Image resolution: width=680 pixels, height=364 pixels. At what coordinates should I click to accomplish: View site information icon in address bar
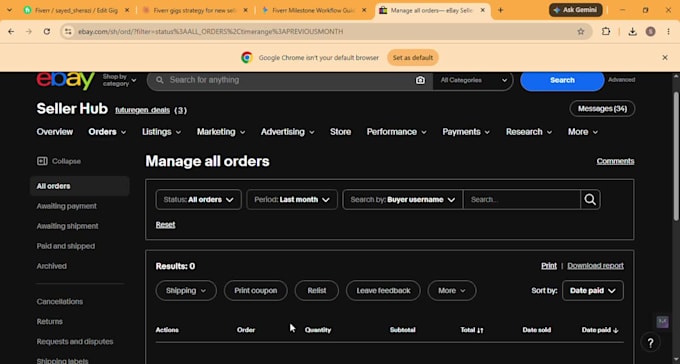(x=68, y=31)
